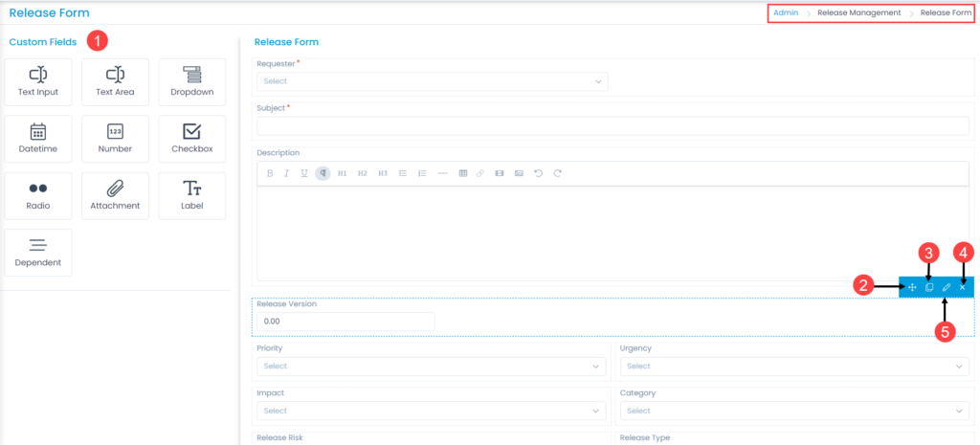
Task: Add a Text Input custom field
Action: (x=38, y=82)
